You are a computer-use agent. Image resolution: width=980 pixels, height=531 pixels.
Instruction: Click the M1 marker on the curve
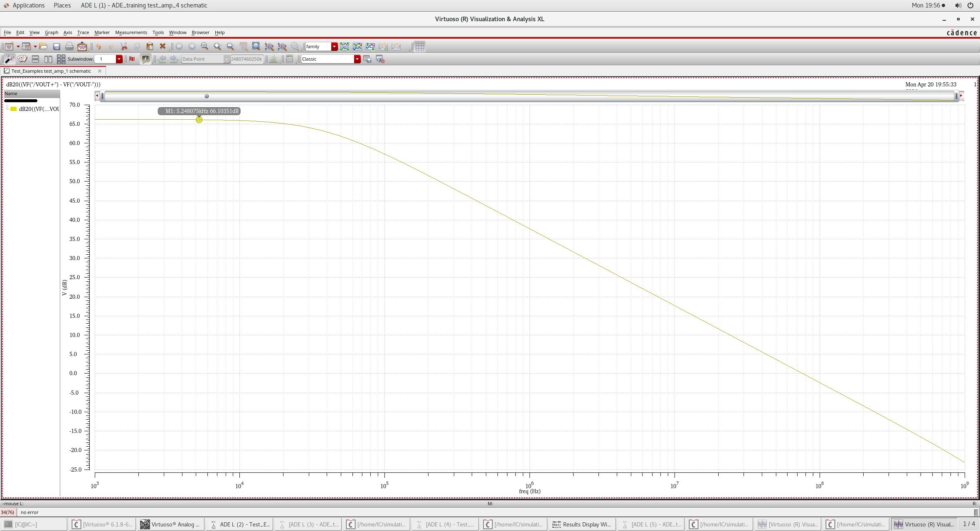199,120
